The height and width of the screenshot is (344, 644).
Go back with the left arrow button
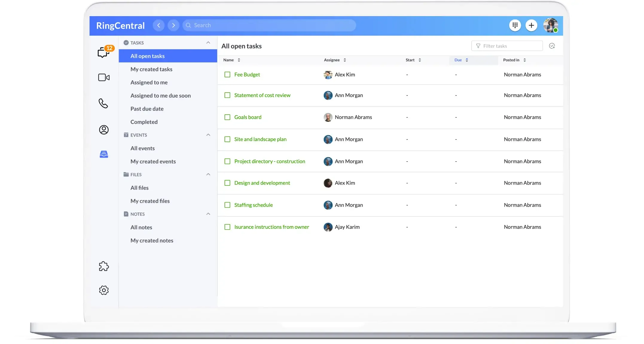point(159,25)
